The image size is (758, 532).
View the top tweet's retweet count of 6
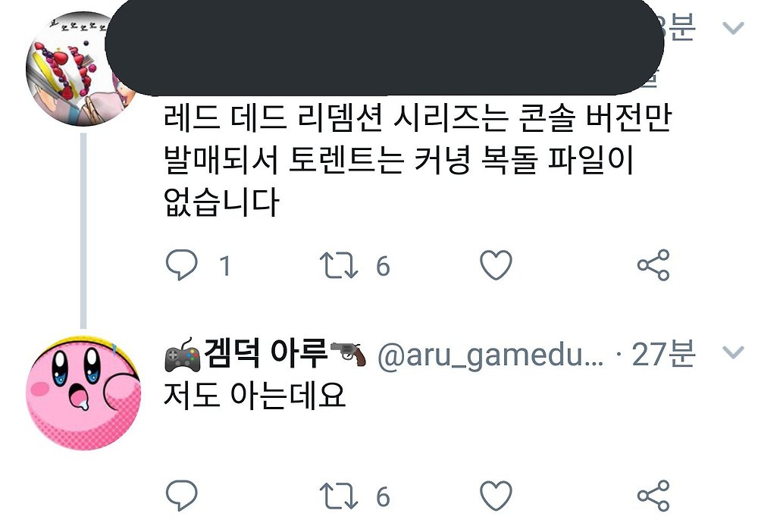[383, 266]
